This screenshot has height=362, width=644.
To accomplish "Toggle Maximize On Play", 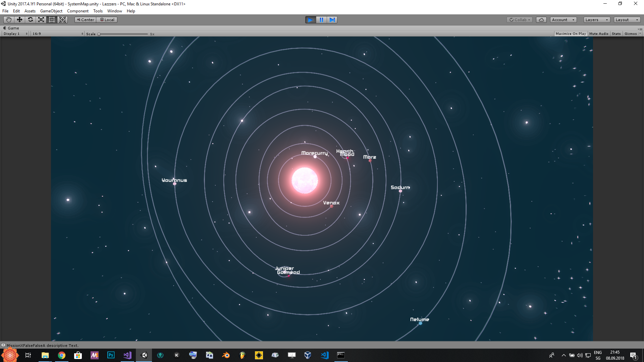I will pos(571,34).
